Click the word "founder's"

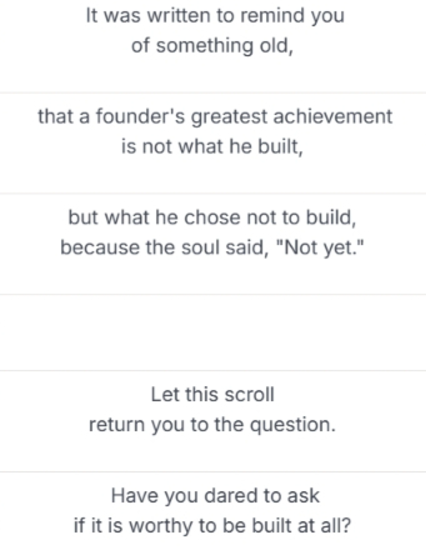[140, 117]
